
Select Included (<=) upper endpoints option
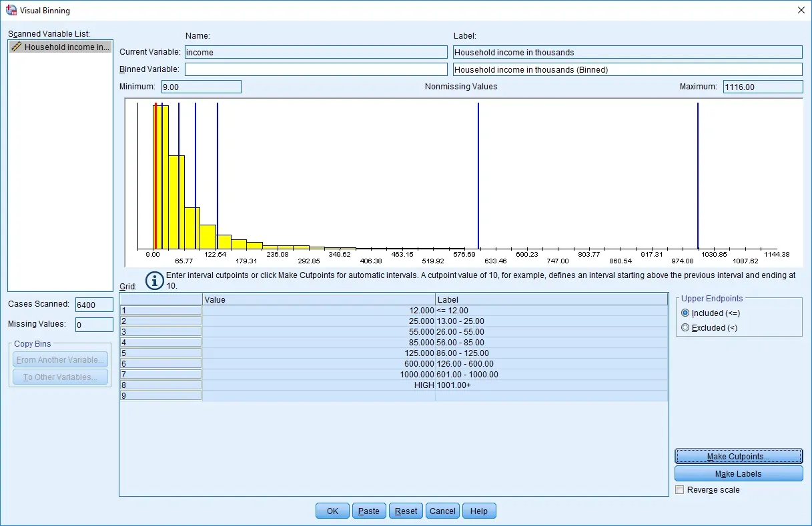click(685, 313)
